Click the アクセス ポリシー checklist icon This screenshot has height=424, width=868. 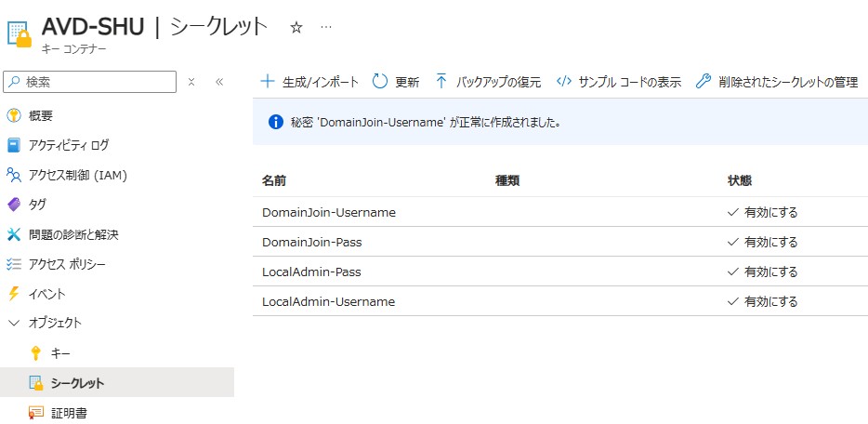[14, 265]
